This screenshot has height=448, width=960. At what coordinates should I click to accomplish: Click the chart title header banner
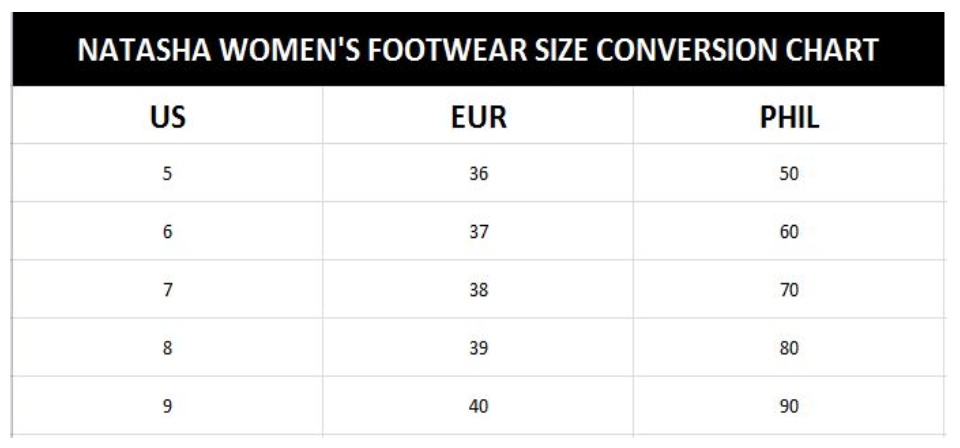[x=478, y=49]
